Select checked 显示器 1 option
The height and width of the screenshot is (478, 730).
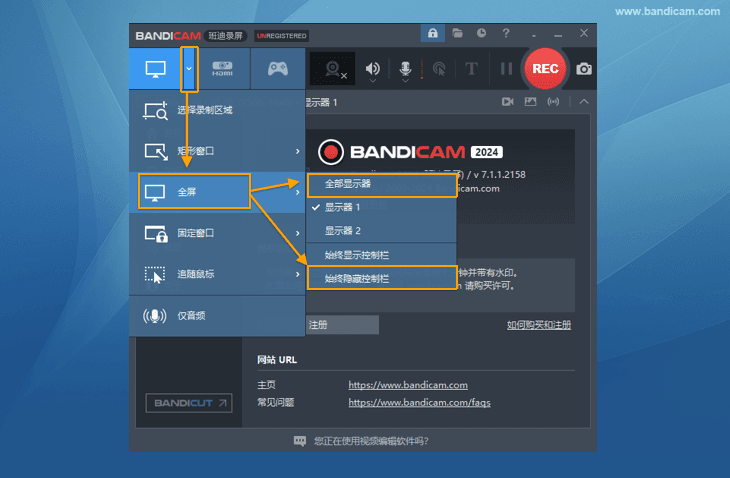tap(381, 208)
